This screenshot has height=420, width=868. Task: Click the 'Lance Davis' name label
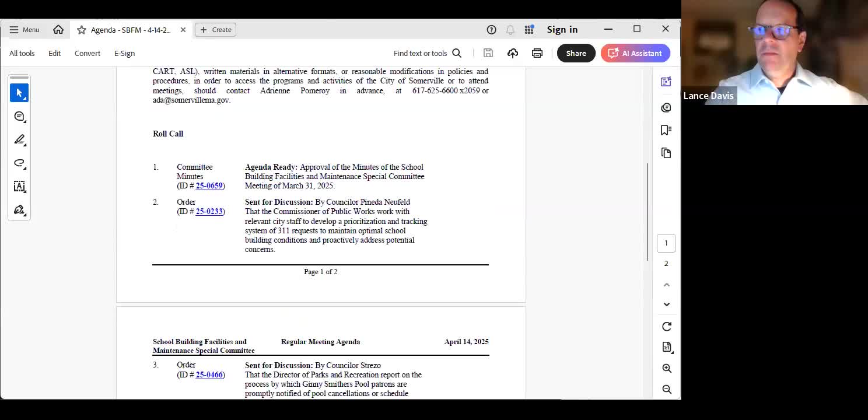(x=708, y=96)
